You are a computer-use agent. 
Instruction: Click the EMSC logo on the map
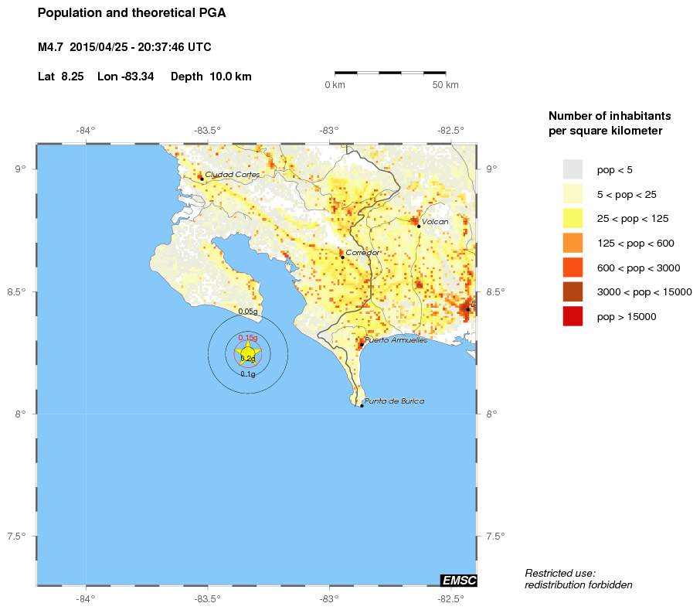[458, 581]
